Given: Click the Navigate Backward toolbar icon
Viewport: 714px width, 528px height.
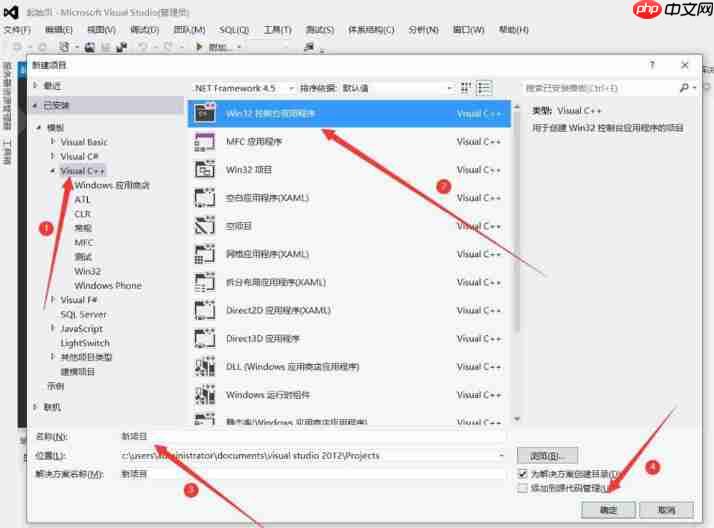Looking at the screenshot, I should coord(17,46).
